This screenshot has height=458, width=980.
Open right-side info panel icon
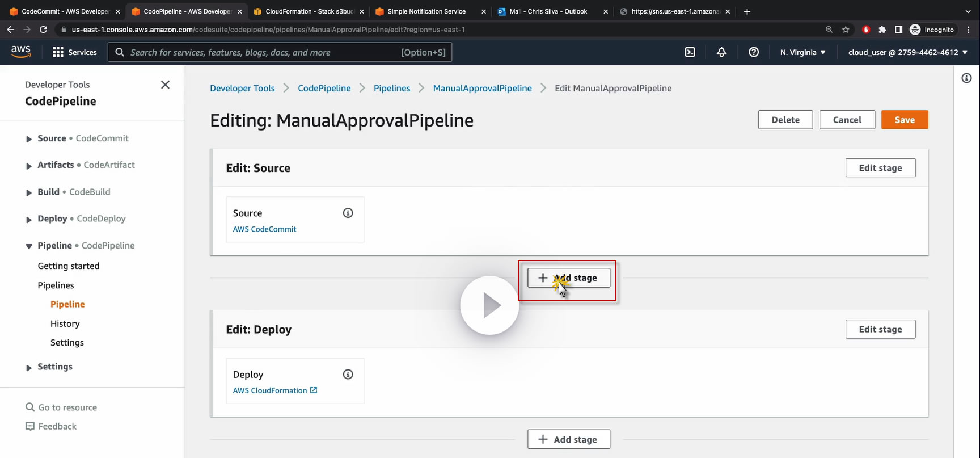pyautogui.click(x=966, y=78)
